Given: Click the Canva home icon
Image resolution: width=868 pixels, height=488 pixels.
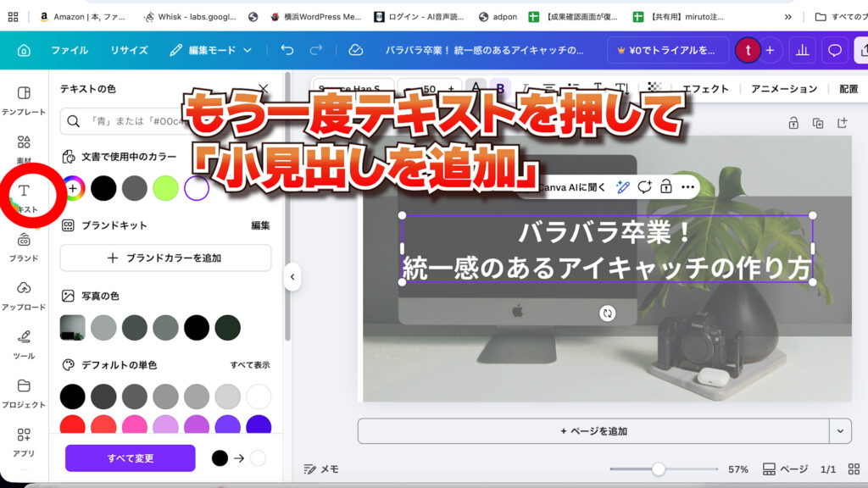Looking at the screenshot, I should (24, 50).
